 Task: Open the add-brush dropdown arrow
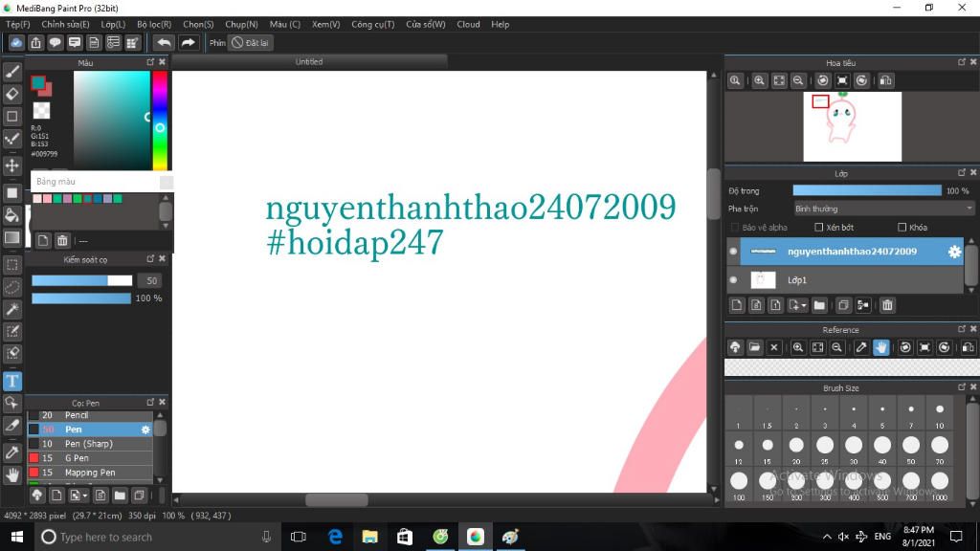tap(85, 496)
